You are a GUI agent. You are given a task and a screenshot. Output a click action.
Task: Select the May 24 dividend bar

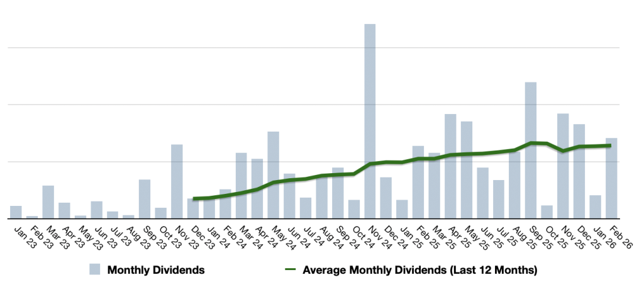tap(273, 175)
